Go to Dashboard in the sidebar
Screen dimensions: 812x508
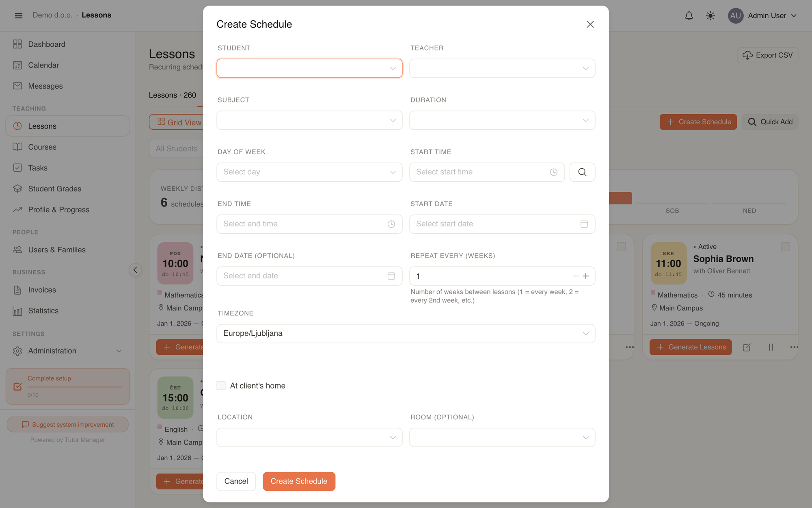coord(67,44)
